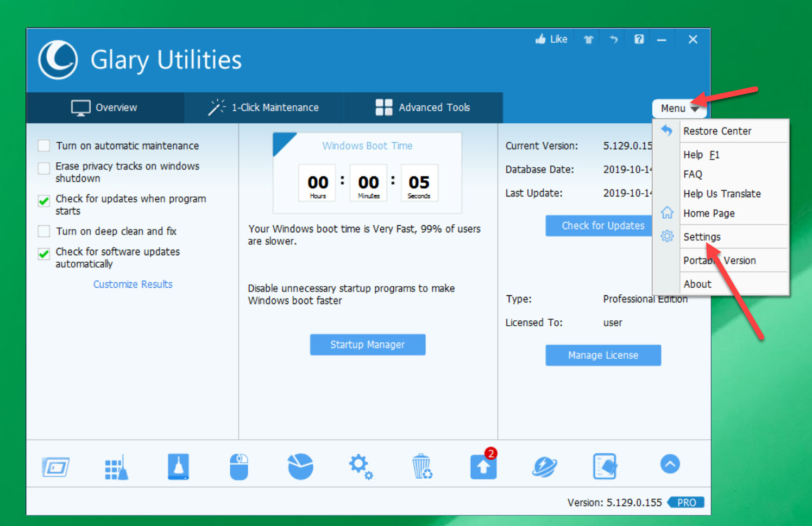Click the Last Update label
This screenshot has width=812, height=526.
tap(534, 193)
